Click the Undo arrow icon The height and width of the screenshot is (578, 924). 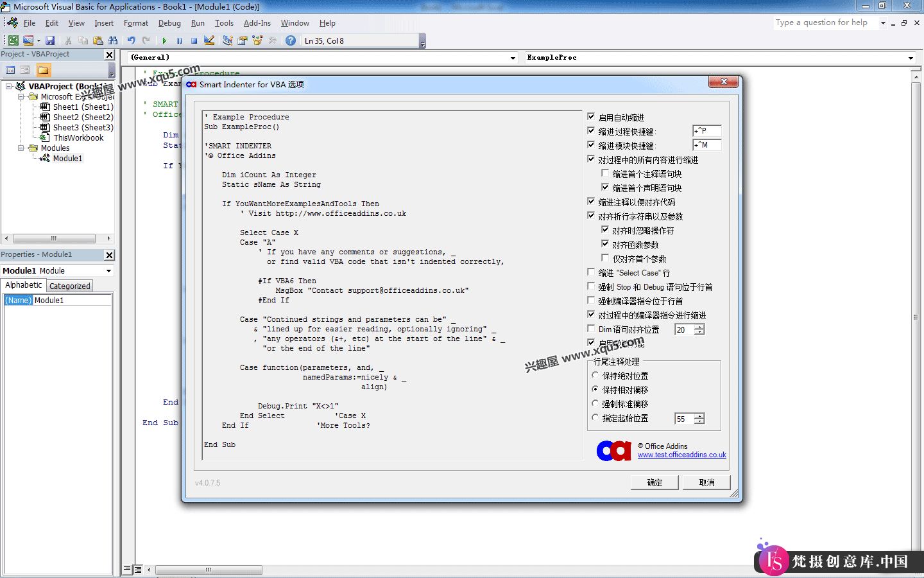pyautogui.click(x=132, y=40)
